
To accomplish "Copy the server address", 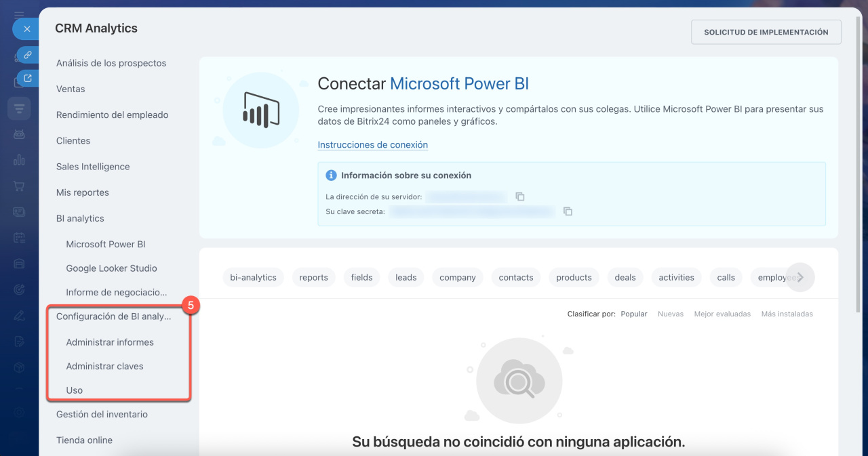I will point(520,196).
